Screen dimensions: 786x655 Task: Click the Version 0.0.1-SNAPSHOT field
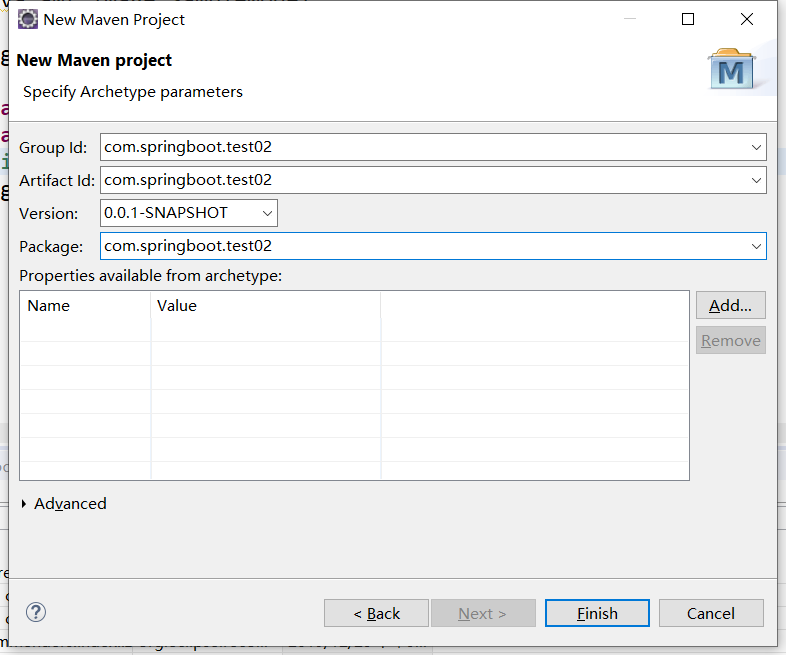tap(188, 213)
